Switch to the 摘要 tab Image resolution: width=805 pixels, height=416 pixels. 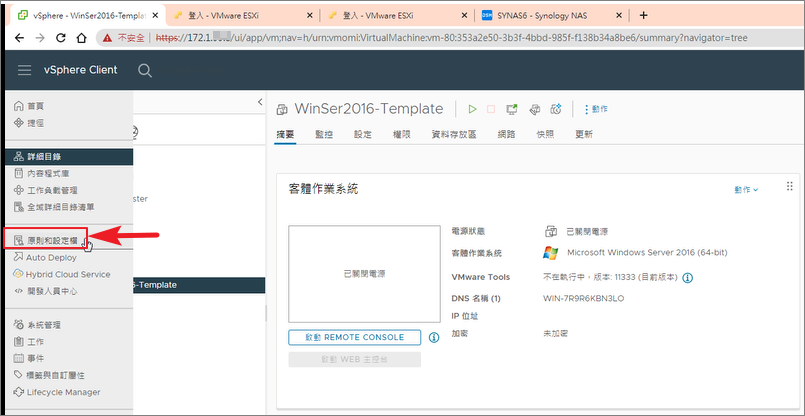[x=285, y=135]
